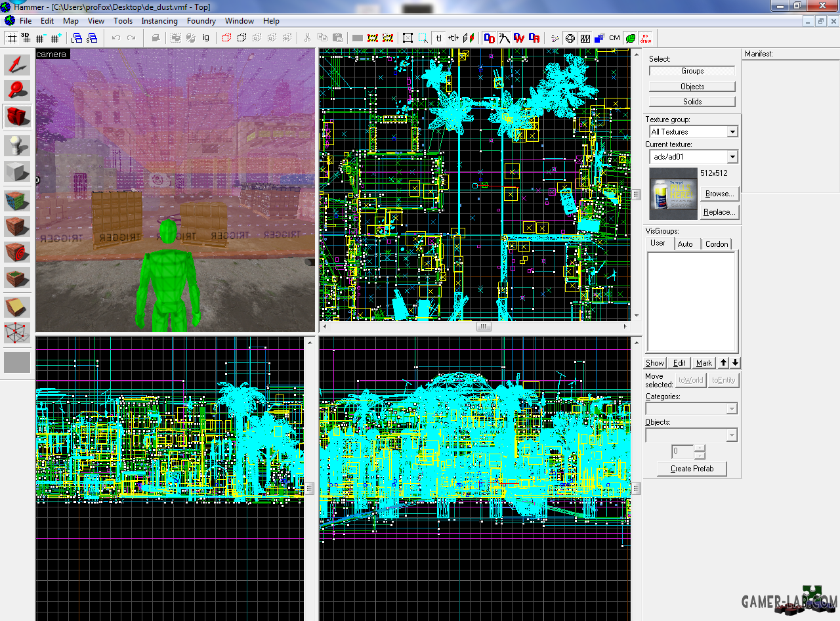The width and height of the screenshot is (840, 621).
Task: Select the Apply Decals tool
Action: pyautogui.click(x=17, y=252)
